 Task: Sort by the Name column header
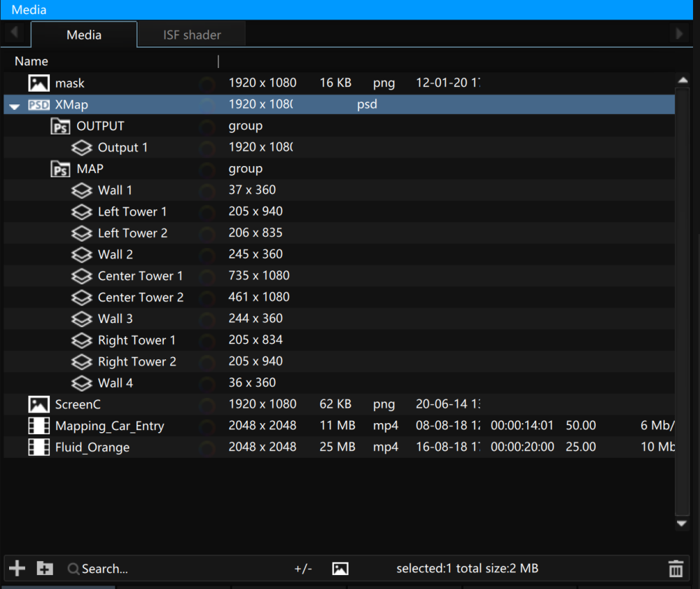(x=31, y=61)
